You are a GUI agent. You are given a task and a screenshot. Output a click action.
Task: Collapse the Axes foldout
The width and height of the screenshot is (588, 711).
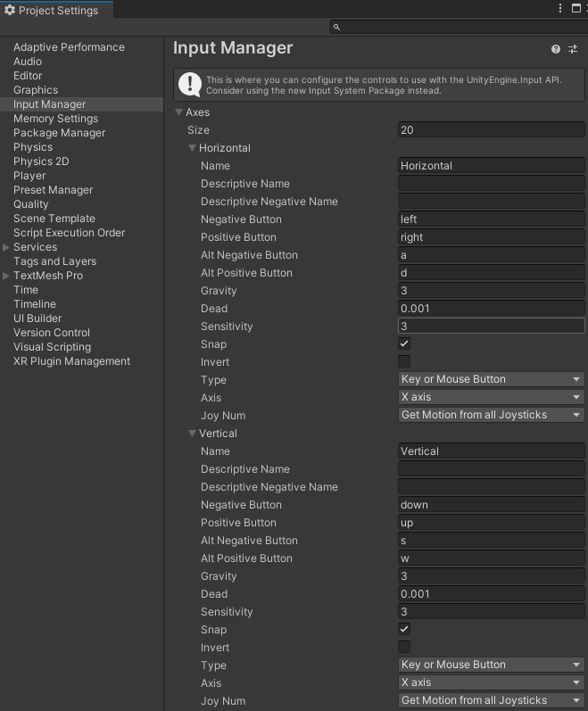pyautogui.click(x=178, y=112)
